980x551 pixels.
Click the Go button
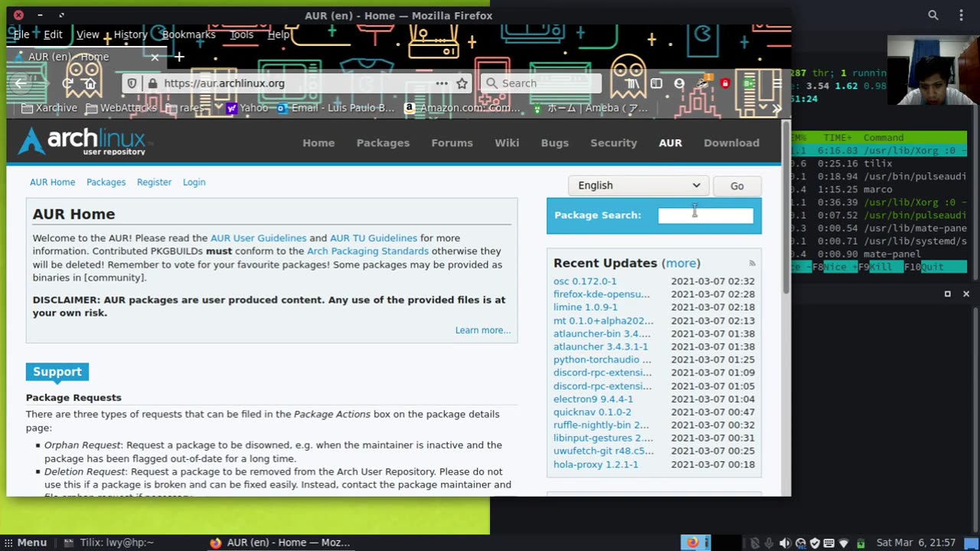tap(737, 186)
